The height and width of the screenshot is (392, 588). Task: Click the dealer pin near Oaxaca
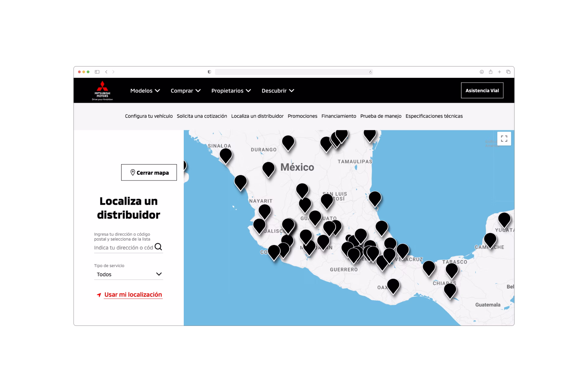click(393, 285)
